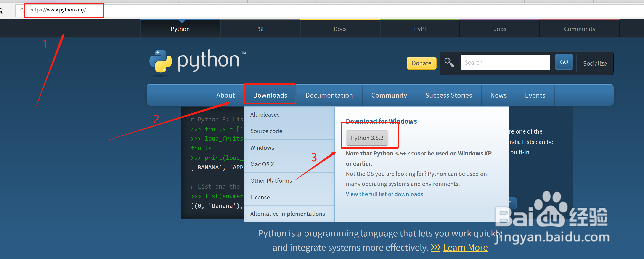This screenshot has height=259, width=644.
Task: Open the News navigation menu
Action: [498, 95]
